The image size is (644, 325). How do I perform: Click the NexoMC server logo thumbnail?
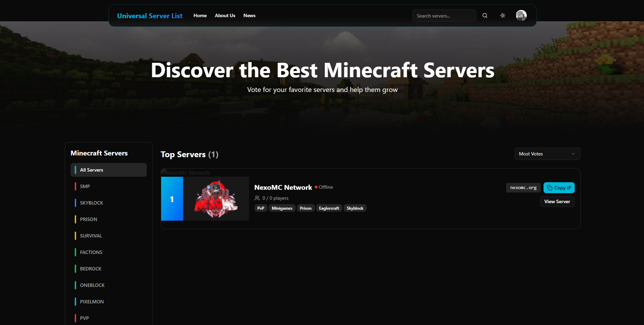[216, 199]
